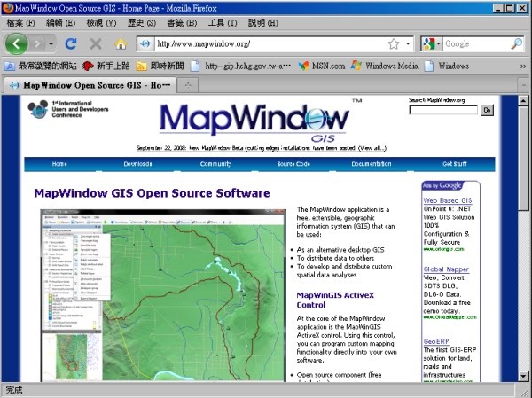This screenshot has height=398, width=532.
Task: Click the Go search button
Action: point(487,110)
